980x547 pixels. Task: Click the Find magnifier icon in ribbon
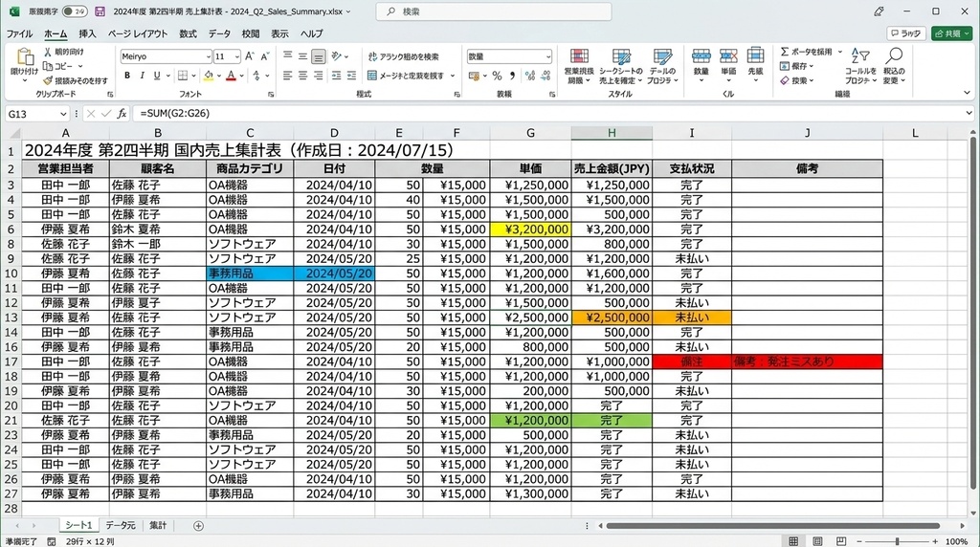pyautogui.click(x=895, y=55)
